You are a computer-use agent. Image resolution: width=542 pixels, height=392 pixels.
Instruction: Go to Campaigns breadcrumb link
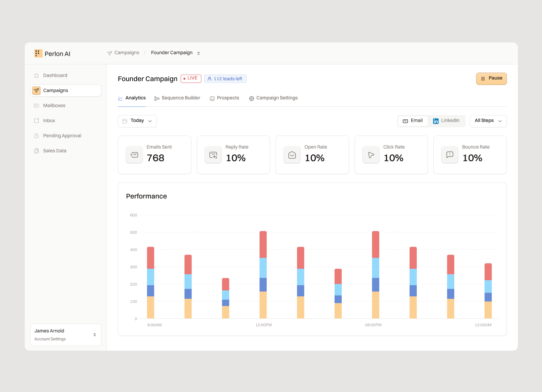[123, 53]
